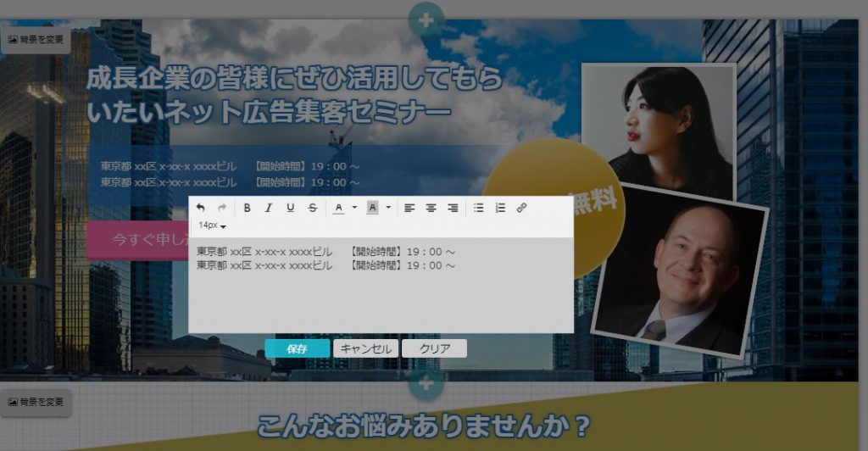Align text to the left
This screenshot has height=451, width=868.
[409, 208]
